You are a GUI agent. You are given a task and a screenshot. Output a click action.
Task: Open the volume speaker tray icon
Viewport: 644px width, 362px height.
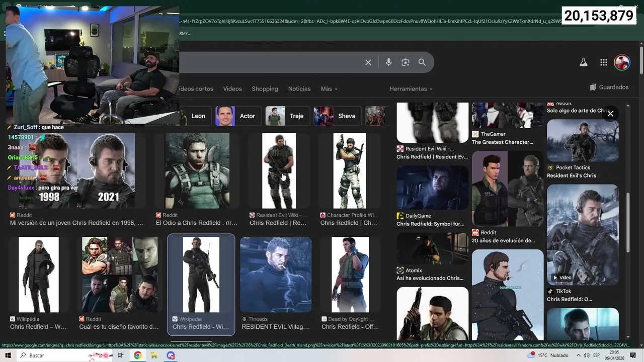tap(586, 355)
